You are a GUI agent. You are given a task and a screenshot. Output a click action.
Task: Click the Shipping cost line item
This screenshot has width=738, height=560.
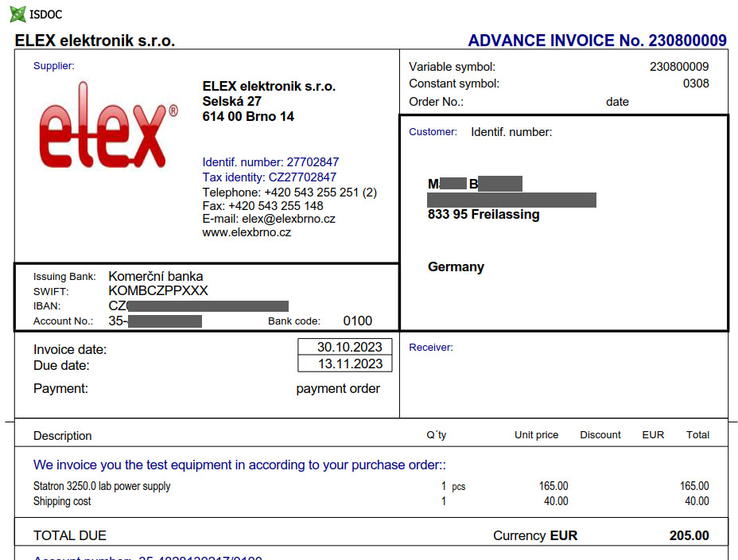(x=62, y=501)
